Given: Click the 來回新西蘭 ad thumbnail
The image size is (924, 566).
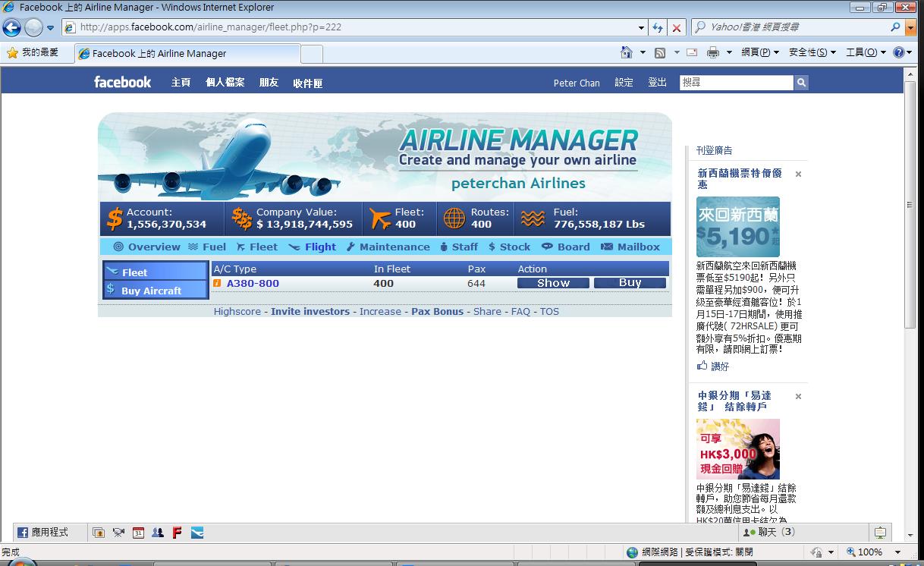Looking at the screenshot, I should click(738, 227).
